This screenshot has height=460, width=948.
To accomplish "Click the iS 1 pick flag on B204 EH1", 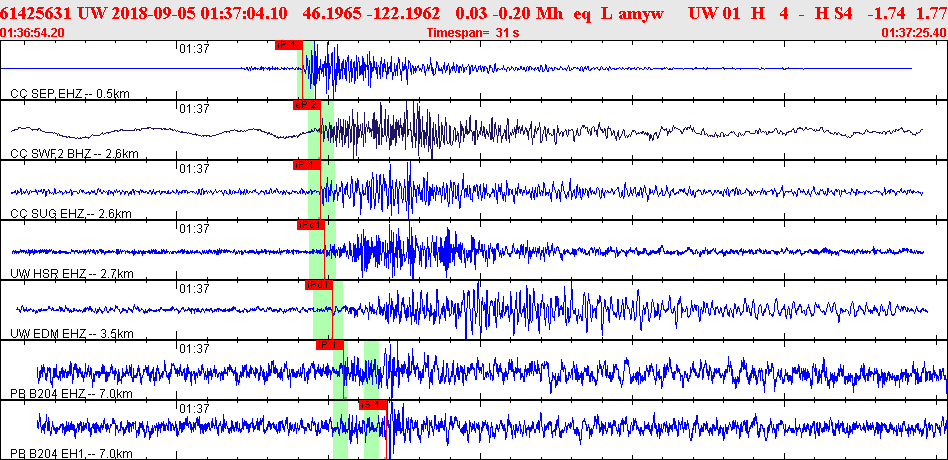I will pos(372,405).
